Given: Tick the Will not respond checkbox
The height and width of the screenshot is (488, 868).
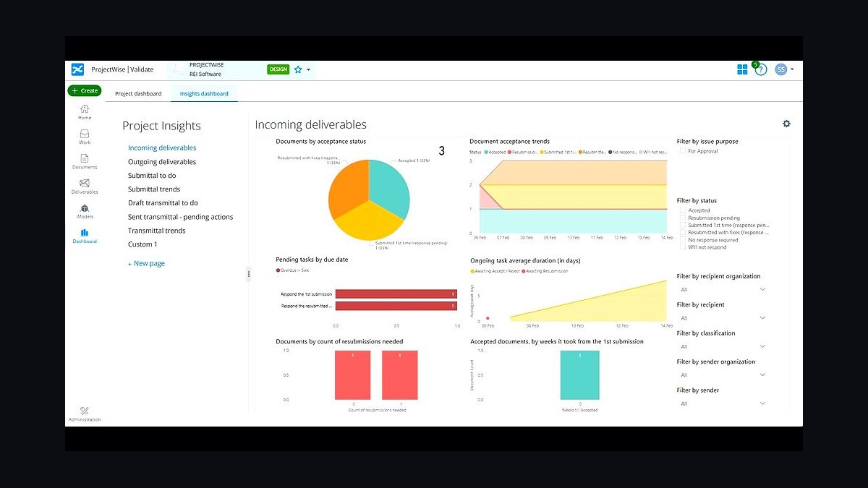Looking at the screenshot, I should point(682,247).
